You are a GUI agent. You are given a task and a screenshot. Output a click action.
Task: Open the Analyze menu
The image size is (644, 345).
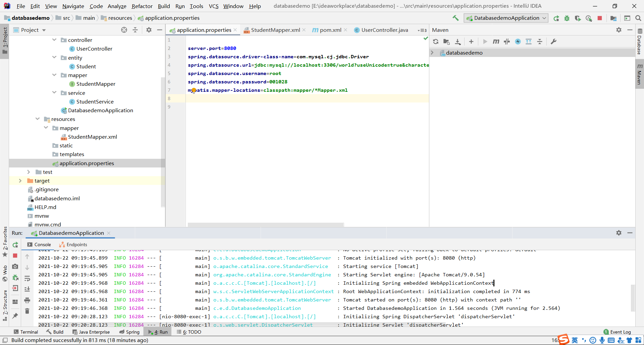[x=117, y=6]
